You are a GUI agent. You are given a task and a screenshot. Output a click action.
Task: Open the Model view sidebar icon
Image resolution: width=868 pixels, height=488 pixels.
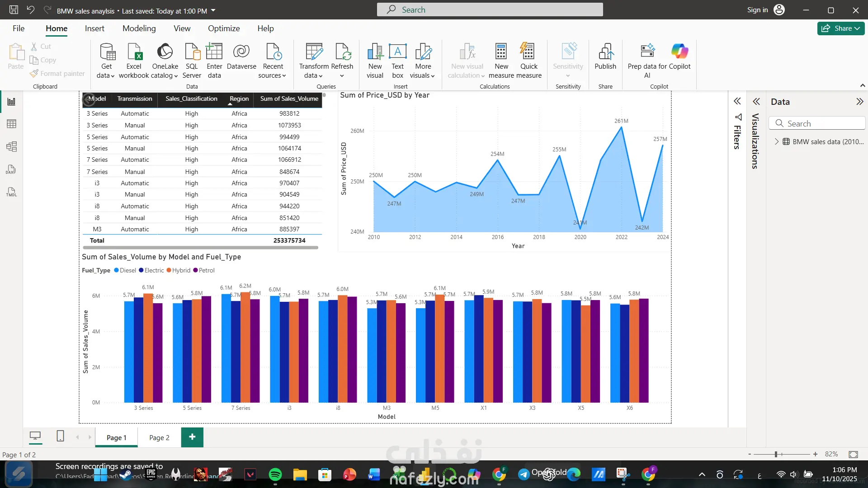tap(11, 146)
